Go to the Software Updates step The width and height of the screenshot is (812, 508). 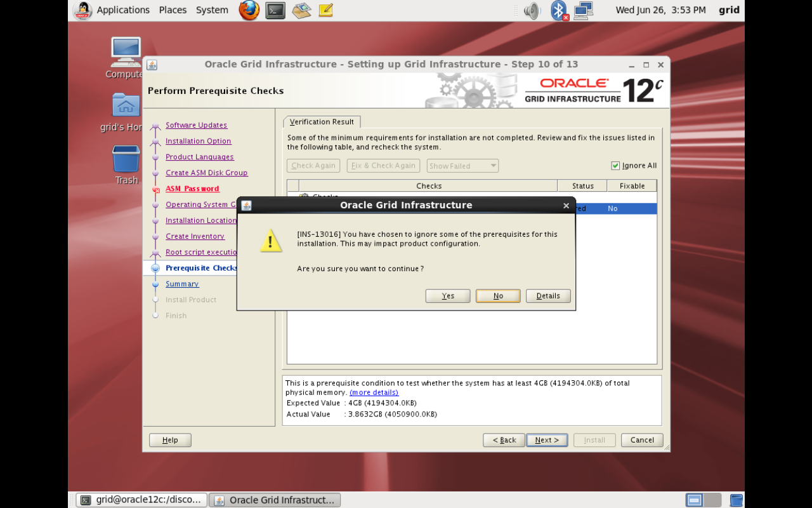[196, 125]
